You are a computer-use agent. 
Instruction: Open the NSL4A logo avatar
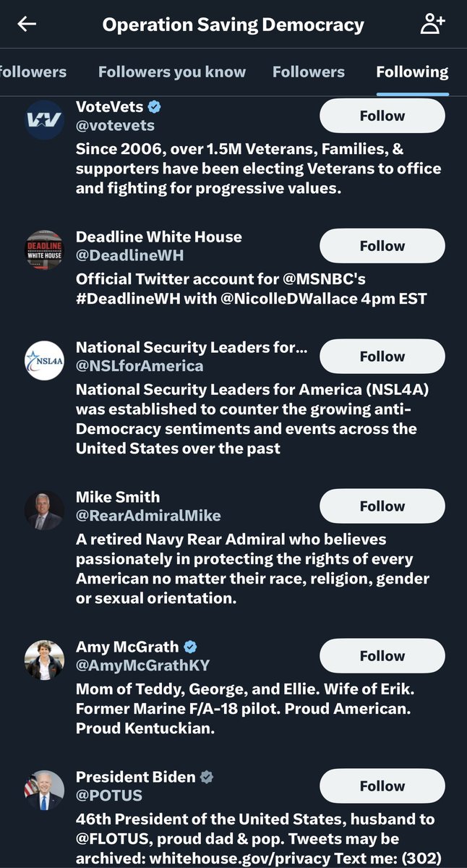point(45,360)
